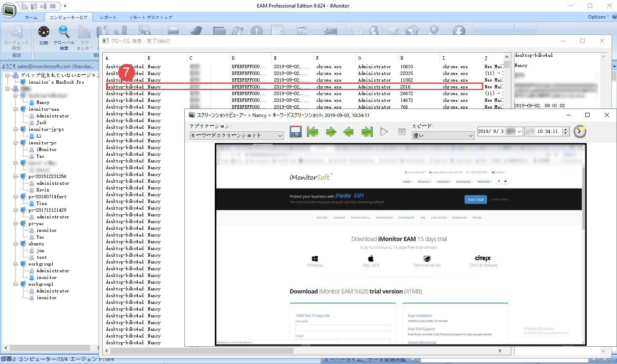The image size is (617, 364).
Task: Collapse the pc-yao tree node
Action: pos(16,223)
